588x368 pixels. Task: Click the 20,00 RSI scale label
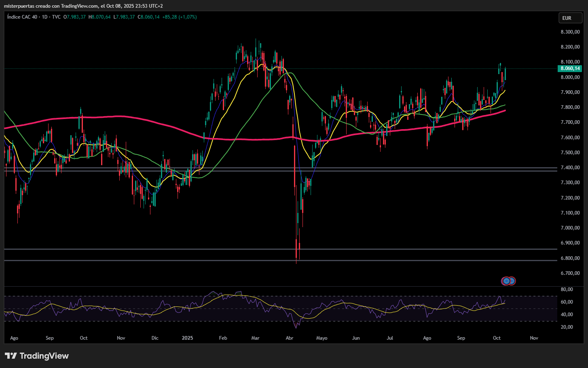point(567,327)
